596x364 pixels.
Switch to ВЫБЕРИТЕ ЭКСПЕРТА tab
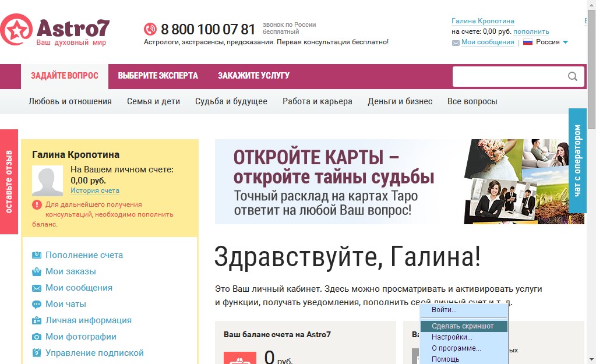(158, 76)
